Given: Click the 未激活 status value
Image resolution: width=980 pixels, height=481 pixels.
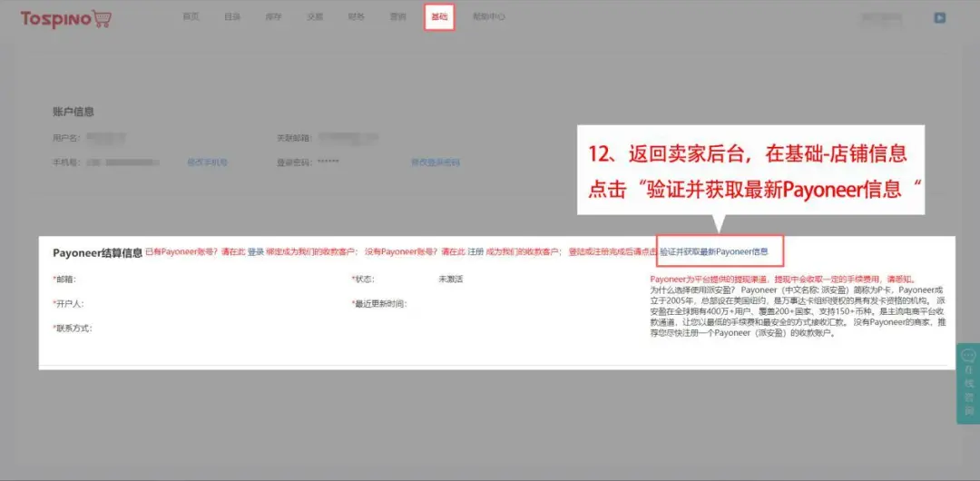Looking at the screenshot, I should click(451, 280).
